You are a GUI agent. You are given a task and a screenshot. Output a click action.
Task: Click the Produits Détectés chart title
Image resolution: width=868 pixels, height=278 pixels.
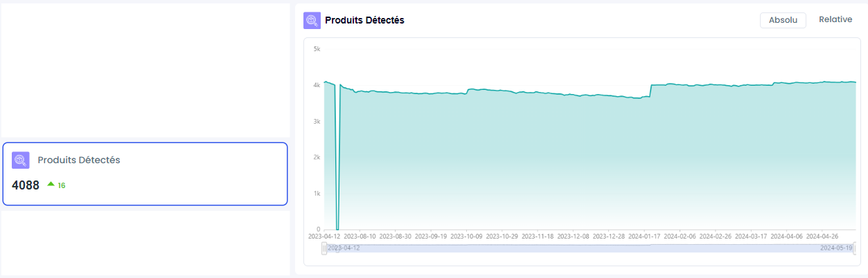click(x=364, y=21)
